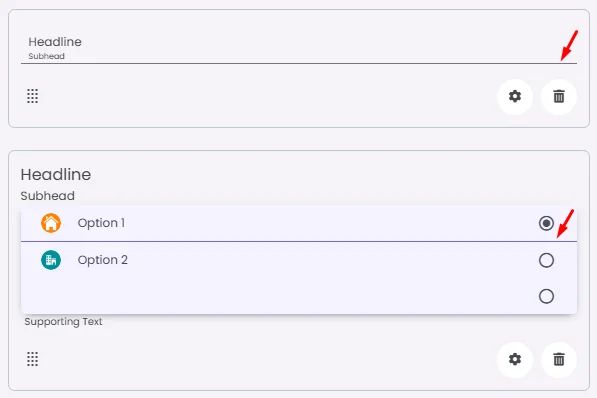Choose the Option 2 list entry
This screenshot has height=398, width=597.
point(299,260)
